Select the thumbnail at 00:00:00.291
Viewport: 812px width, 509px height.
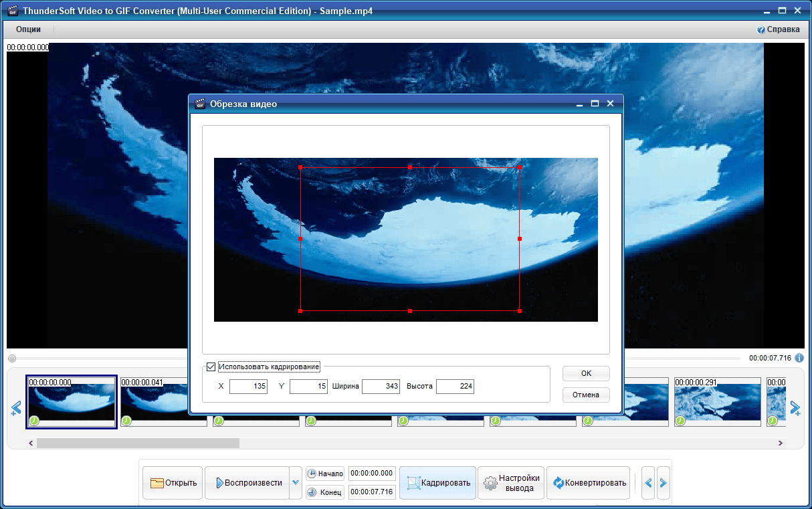click(717, 401)
